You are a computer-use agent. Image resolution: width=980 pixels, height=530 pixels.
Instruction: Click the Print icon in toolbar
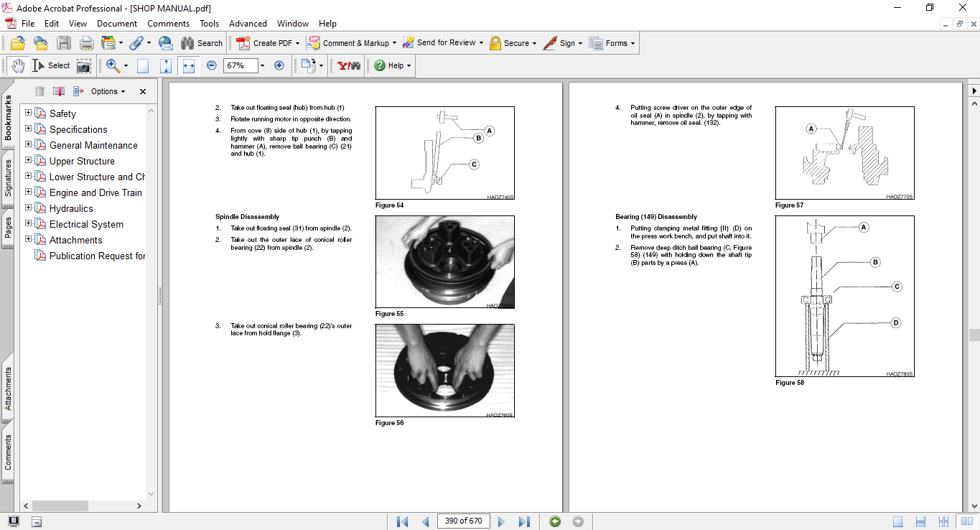coord(86,43)
